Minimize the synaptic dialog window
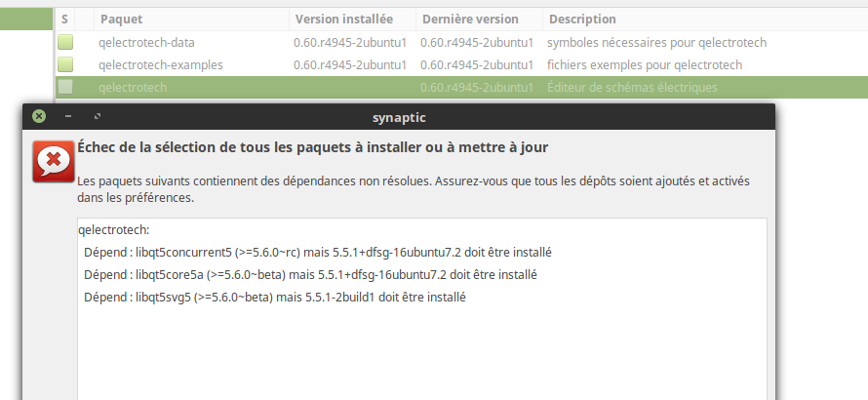Screen dimensions: 868x400 (x=68, y=116)
